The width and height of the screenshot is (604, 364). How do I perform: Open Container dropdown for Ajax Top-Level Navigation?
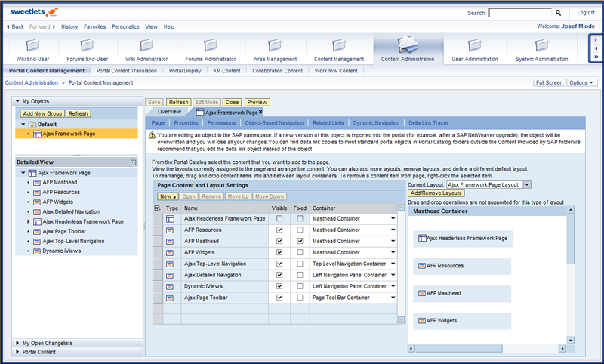(x=393, y=264)
